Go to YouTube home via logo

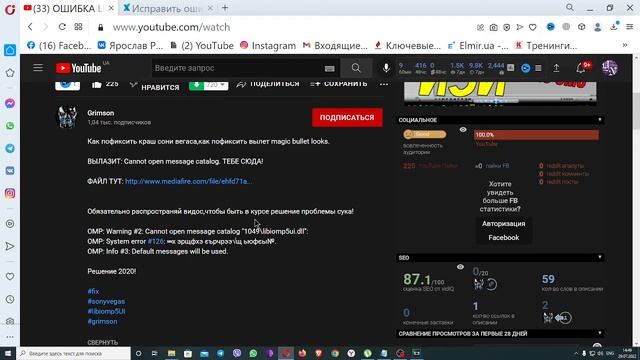(x=78, y=68)
